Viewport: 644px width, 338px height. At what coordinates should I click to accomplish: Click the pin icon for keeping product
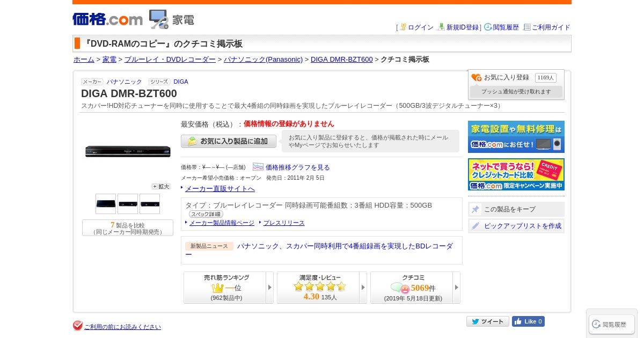(x=475, y=209)
